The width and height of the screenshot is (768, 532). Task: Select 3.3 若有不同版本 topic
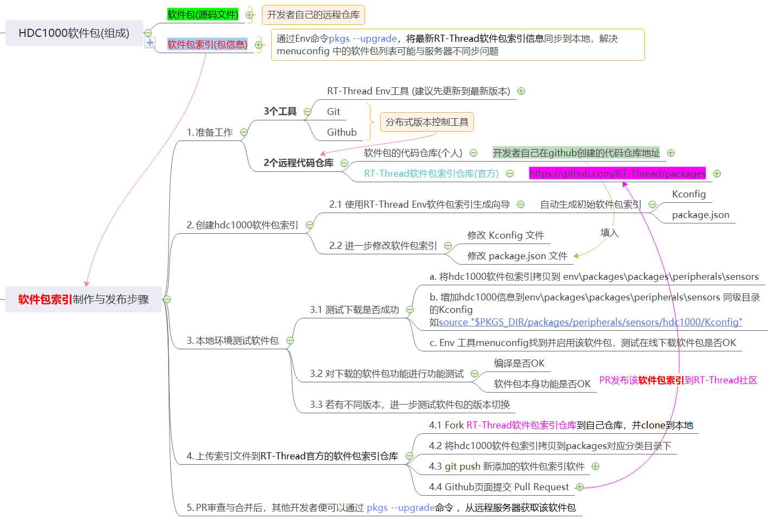410,405
